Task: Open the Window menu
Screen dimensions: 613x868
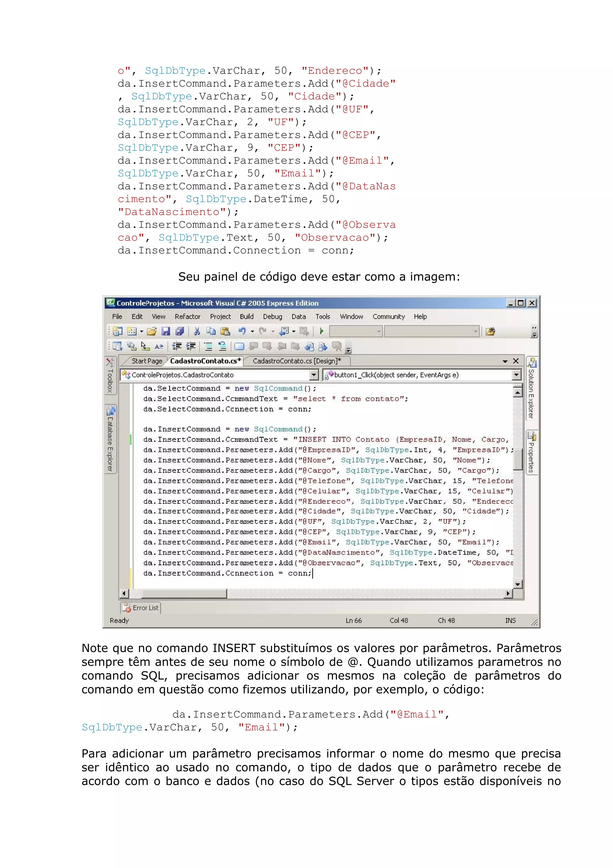Action: [x=352, y=317]
